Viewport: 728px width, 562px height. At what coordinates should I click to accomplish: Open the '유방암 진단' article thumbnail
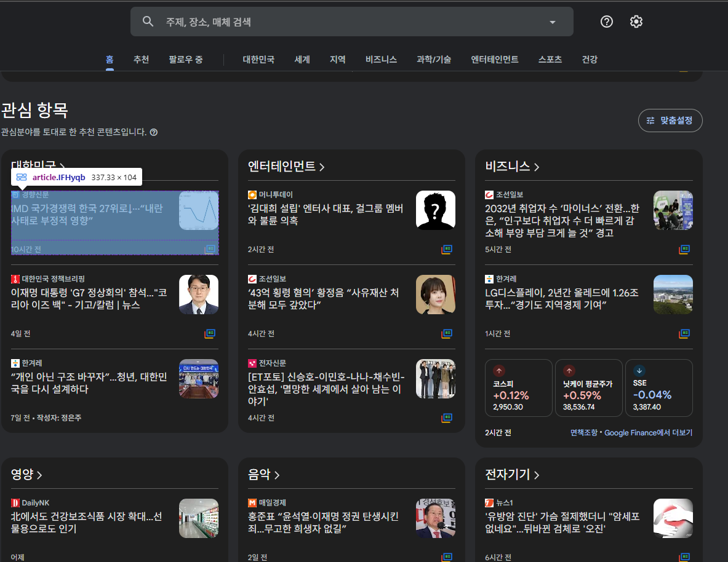pyautogui.click(x=673, y=518)
